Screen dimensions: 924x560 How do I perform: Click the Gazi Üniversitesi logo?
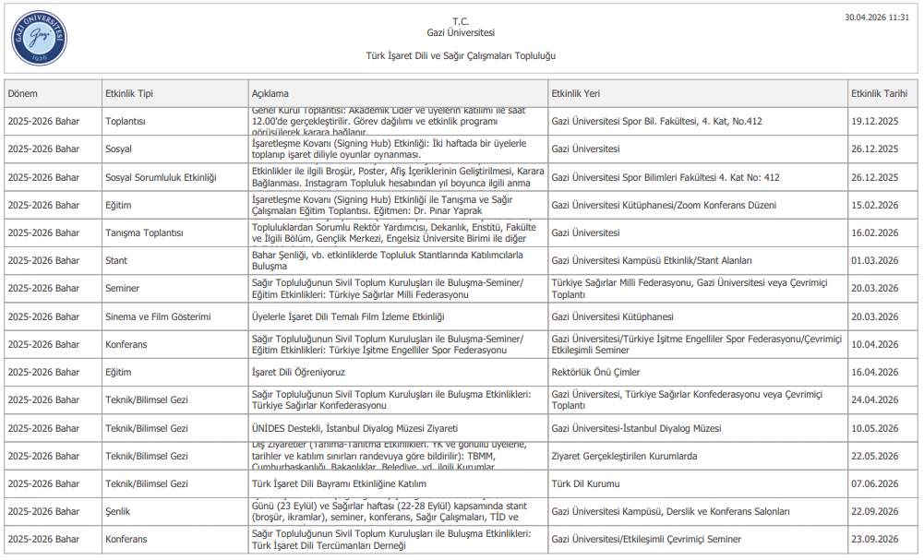[39, 38]
